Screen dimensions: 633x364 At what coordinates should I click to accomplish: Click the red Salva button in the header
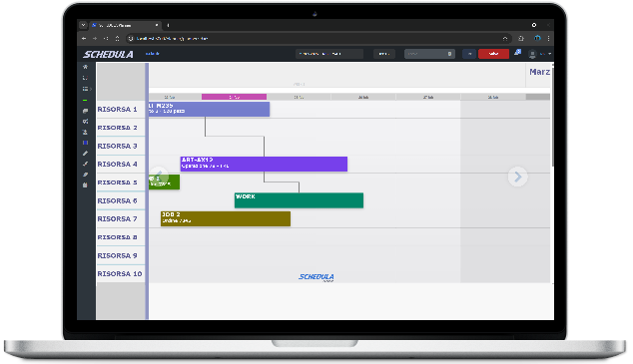click(493, 54)
